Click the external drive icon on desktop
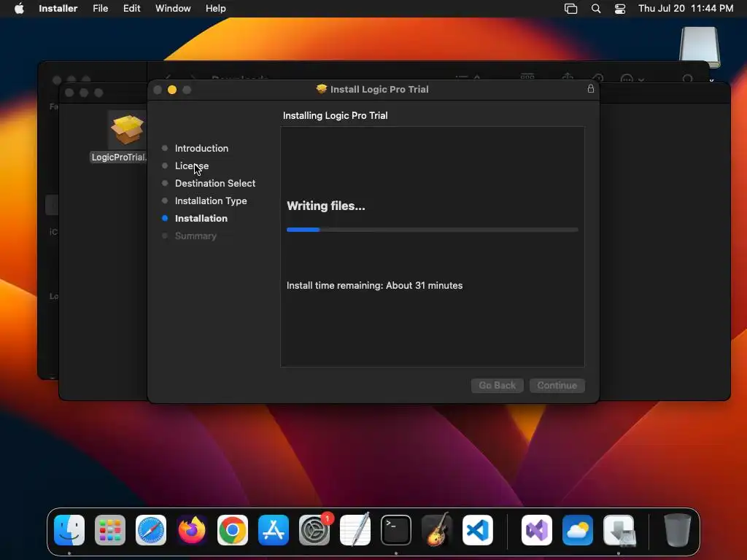This screenshot has height=560, width=747. tap(700, 47)
